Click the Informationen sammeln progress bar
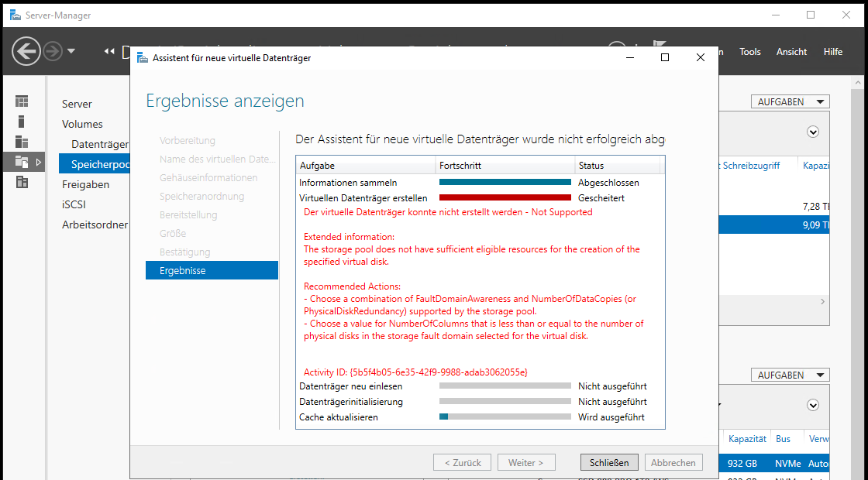Screen dimensions: 868x480 click(505, 182)
